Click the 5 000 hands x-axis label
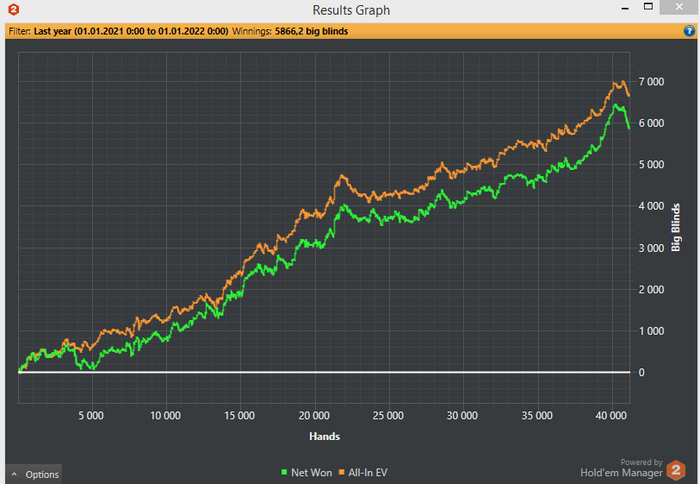This screenshot has height=484, width=700. coord(91,416)
